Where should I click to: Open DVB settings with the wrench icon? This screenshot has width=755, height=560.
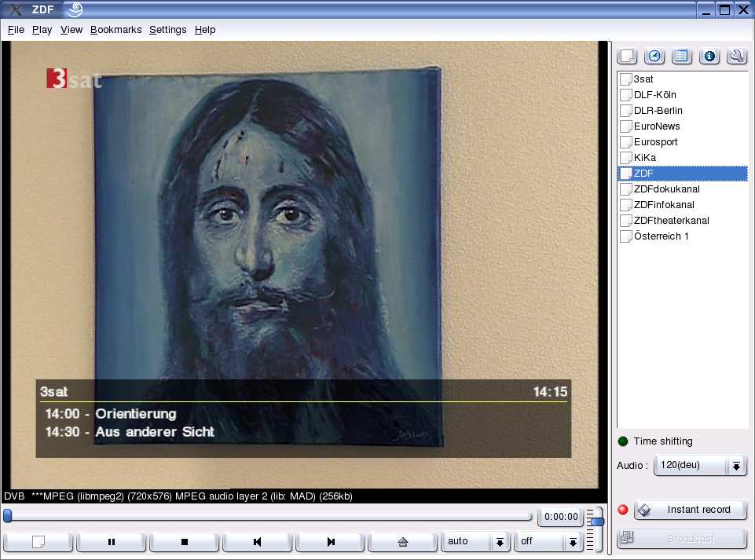pos(736,57)
